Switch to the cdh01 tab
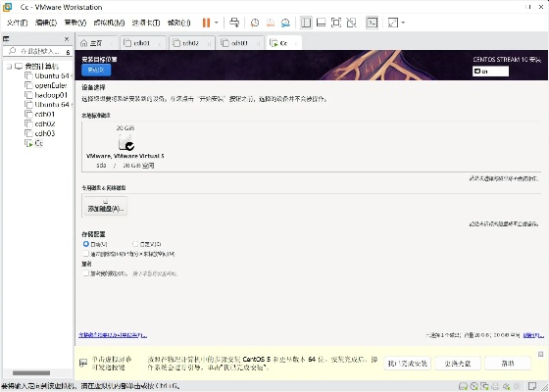The height and width of the screenshot is (392, 549). click(x=141, y=43)
